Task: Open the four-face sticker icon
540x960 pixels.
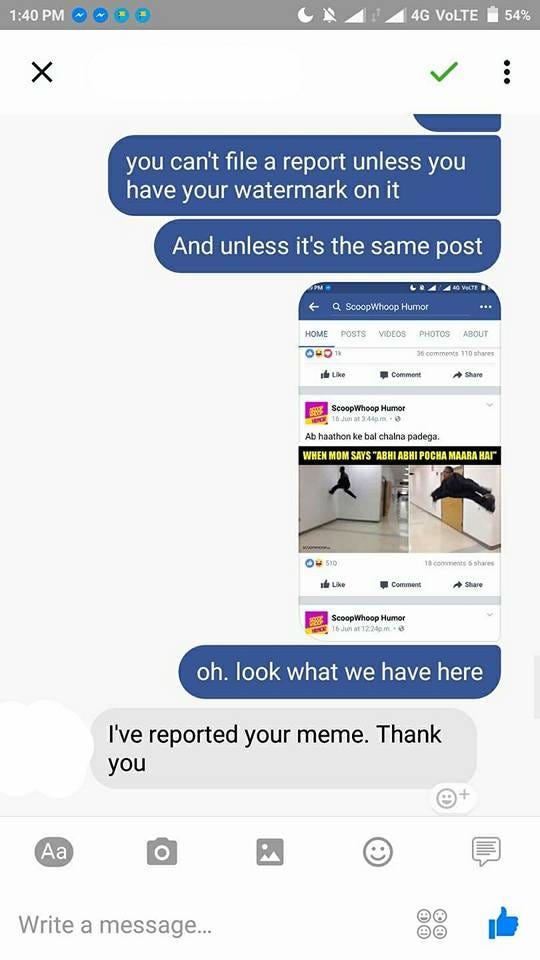Action: pyautogui.click(x=432, y=924)
